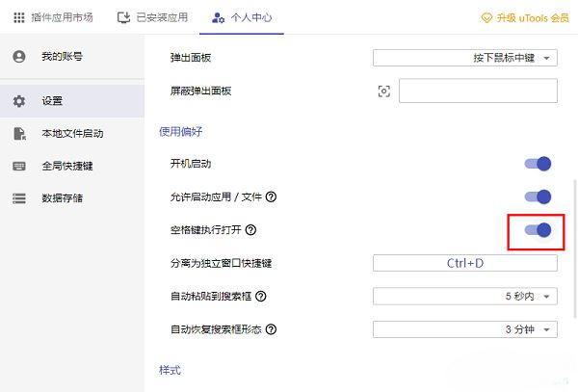This screenshot has height=392, width=578.
Task: Click the 弹出面板 label
Action: click(191, 58)
